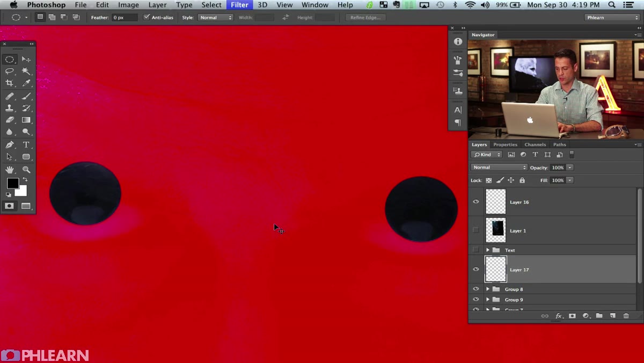Image resolution: width=644 pixels, height=363 pixels.
Task: Select the Crop tool
Action: (x=10, y=83)
